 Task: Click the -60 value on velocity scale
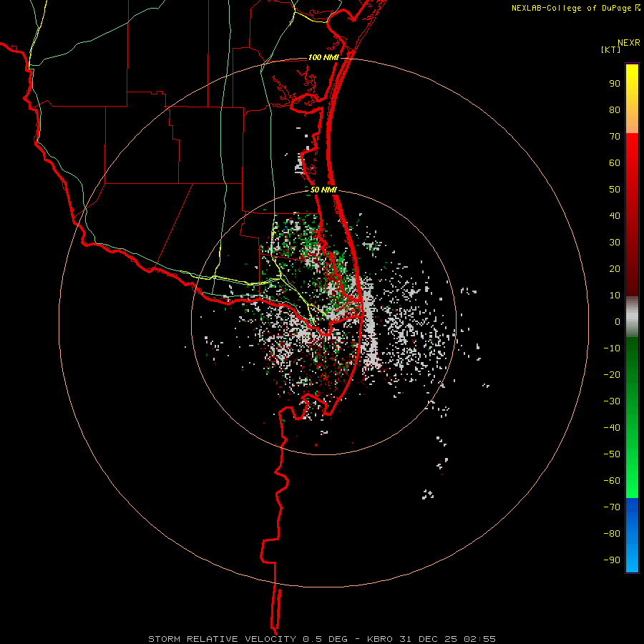click(x=612, y=481)
